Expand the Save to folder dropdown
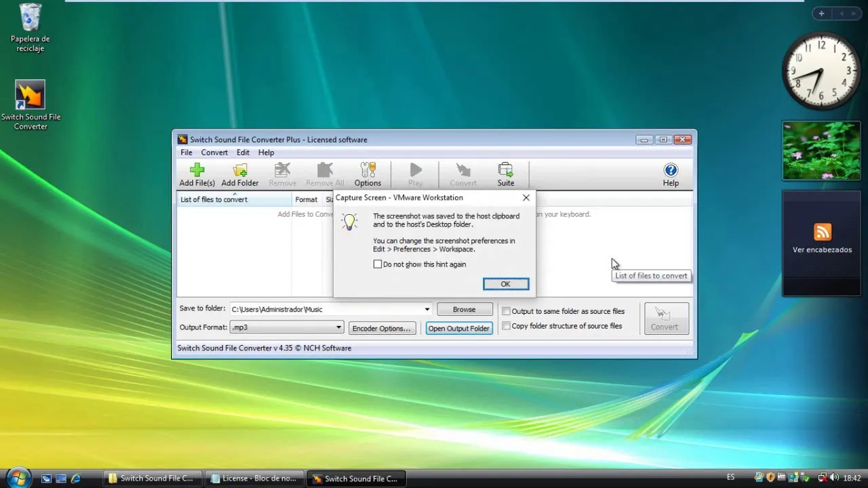This screenshot has width=868, height=488. 427,309
